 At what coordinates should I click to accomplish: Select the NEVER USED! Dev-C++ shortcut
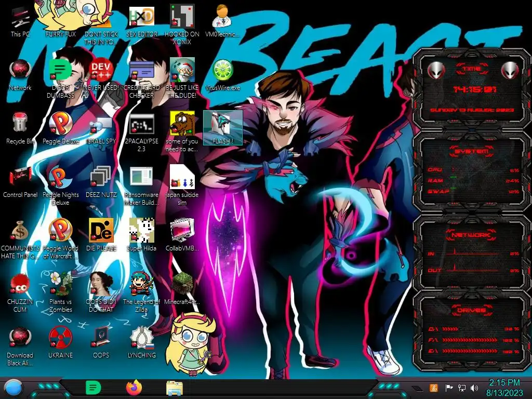[101, 75]
